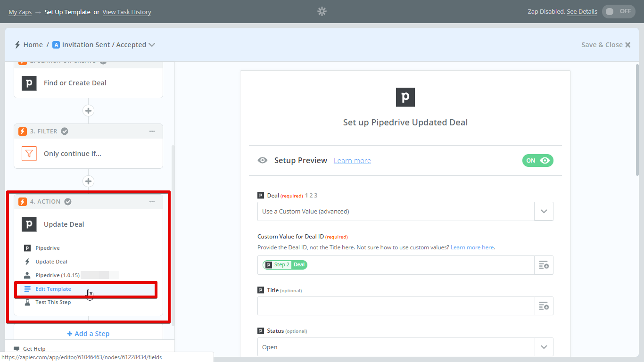
Task: Click the Pipedrive logo above setup title
Action: point(405,97)
